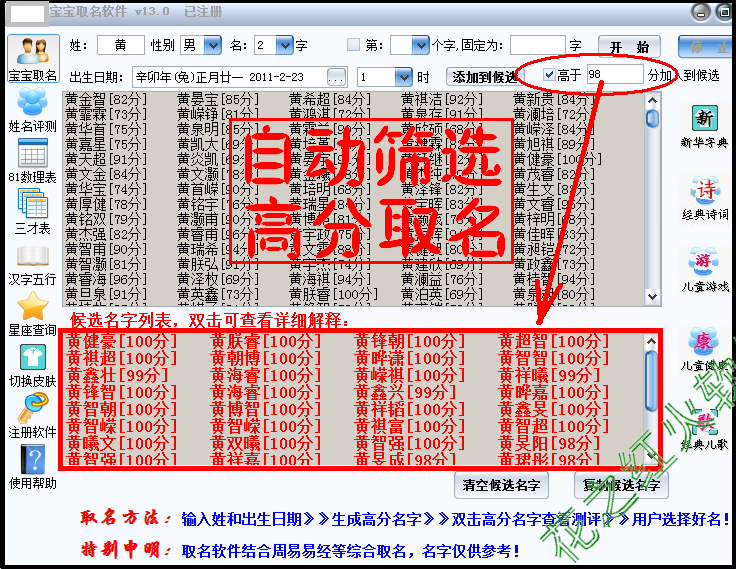Select candidate 黄祺超[100分]

tap(122, 358)
